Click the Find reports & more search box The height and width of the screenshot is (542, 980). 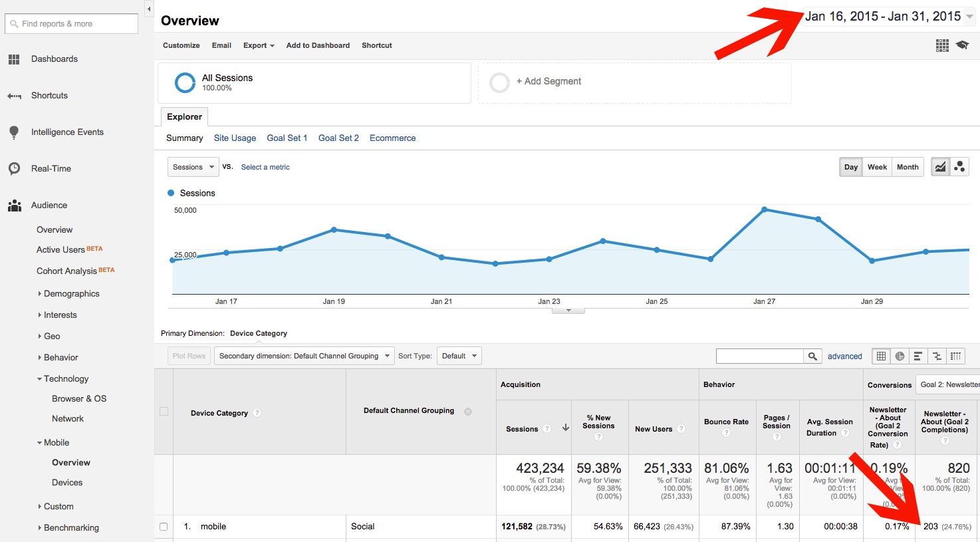coord(71,24)
